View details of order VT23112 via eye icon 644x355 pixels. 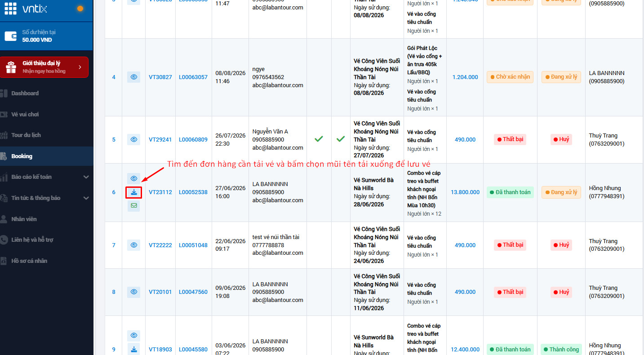click(x=133, y=178)
